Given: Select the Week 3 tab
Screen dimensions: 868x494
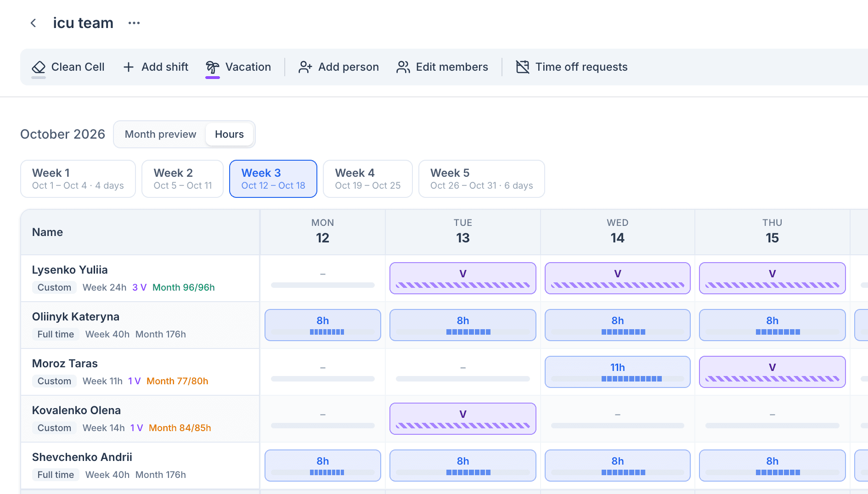Looking at the screenshot, I should point(273,179).
